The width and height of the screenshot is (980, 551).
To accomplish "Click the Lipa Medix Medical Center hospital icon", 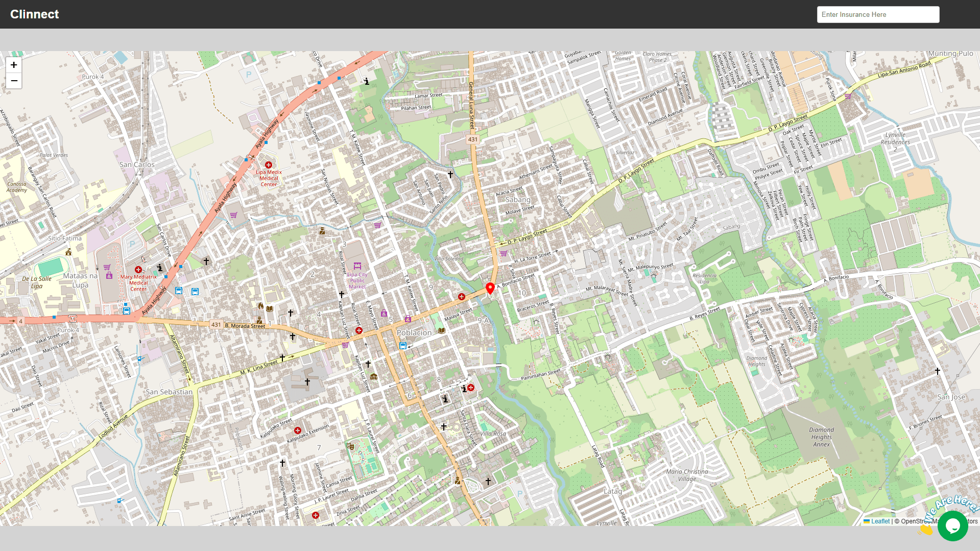I will tap(269, 165).
